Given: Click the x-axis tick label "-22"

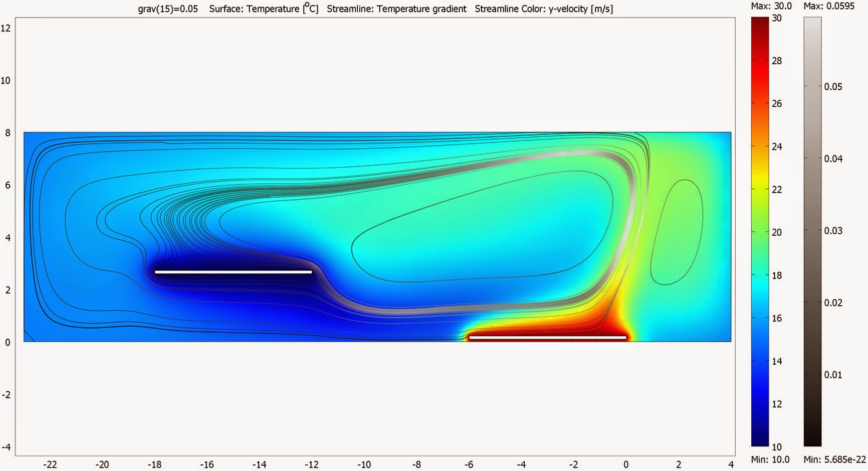Looking at the screenshot, I should point(49,464).
